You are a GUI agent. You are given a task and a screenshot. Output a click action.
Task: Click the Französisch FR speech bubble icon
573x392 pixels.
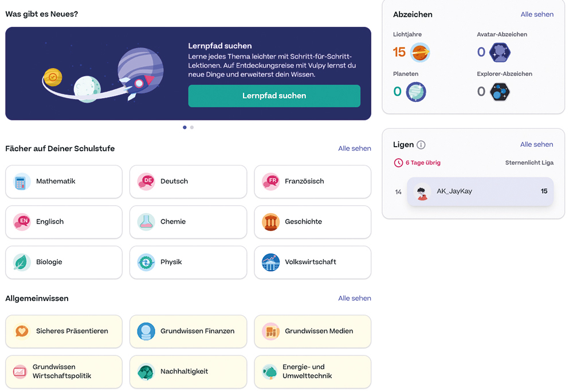tap(271, 182)
